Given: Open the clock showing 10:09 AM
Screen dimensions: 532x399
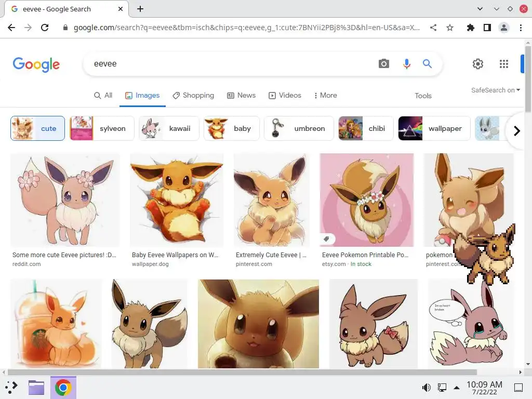Looking at the screenshot, I should pyautogui.click(x=485, y=388).
